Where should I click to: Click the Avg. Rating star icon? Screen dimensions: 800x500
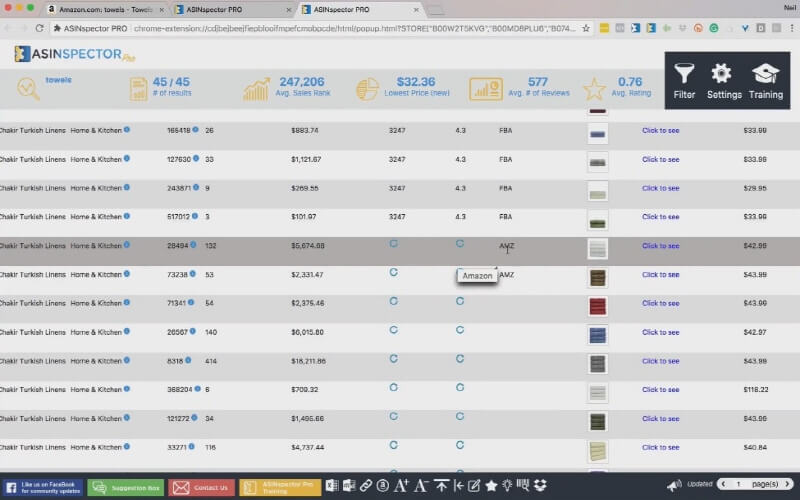pyautogui.click(x=594, y=89)
